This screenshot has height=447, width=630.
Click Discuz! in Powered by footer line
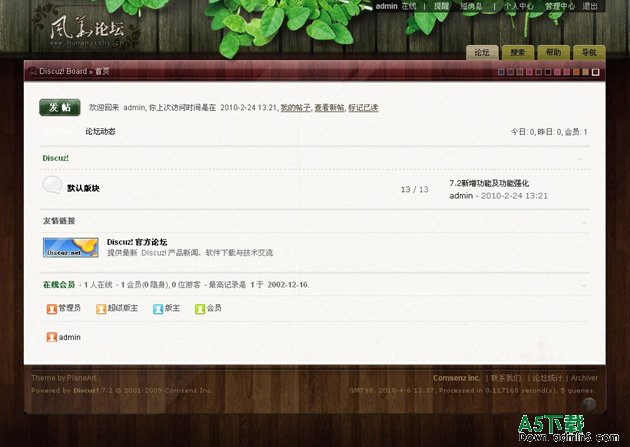(86, 390)
